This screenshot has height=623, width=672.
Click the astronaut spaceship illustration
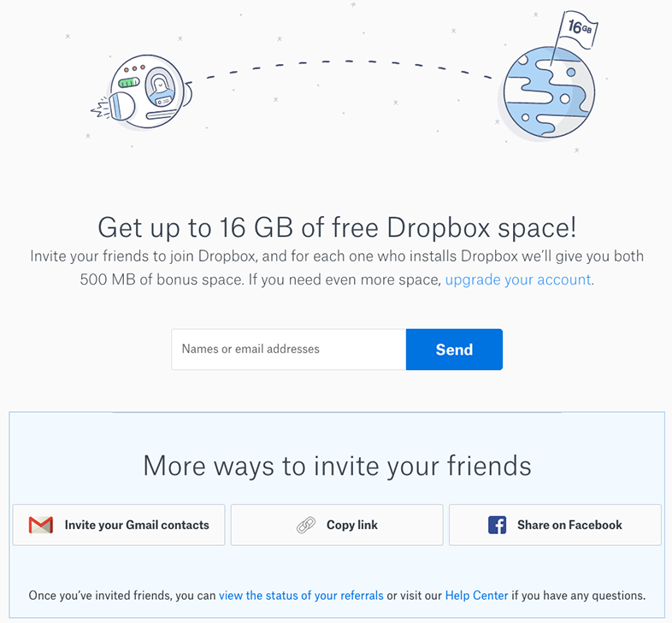[141, 91]
